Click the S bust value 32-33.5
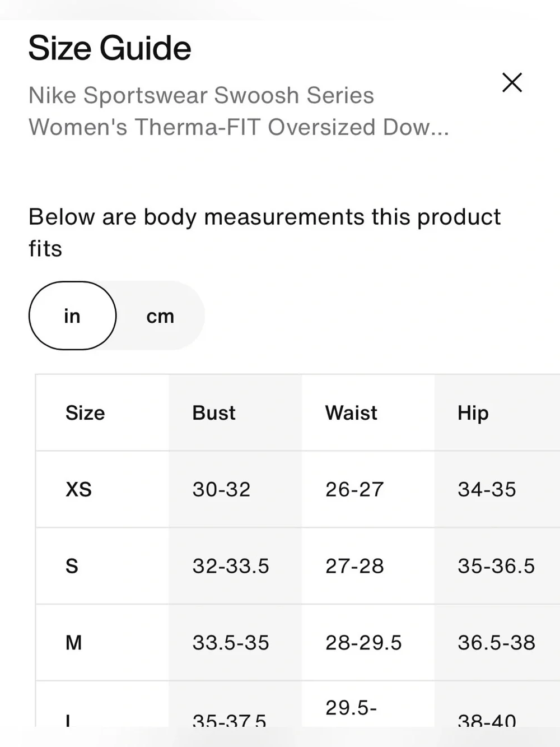The width and height of the screenshot is (560, 747). pyautogui.click(x=231, y=566)
